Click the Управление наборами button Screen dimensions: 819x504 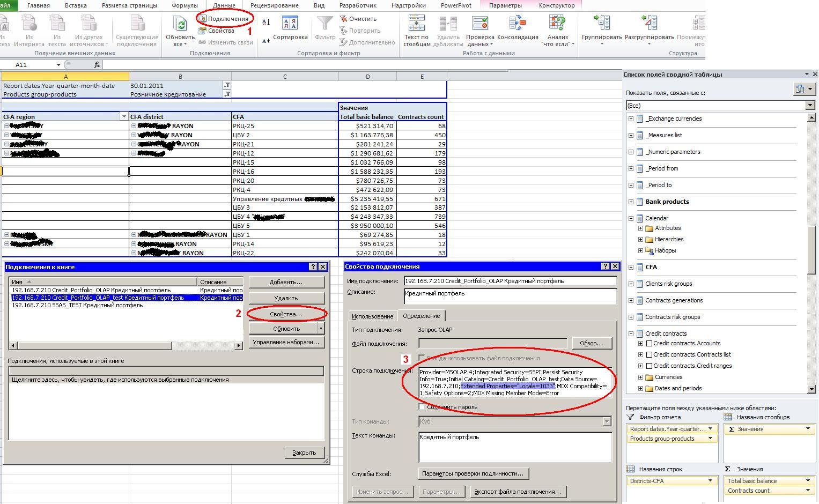[x=286, y=342]
